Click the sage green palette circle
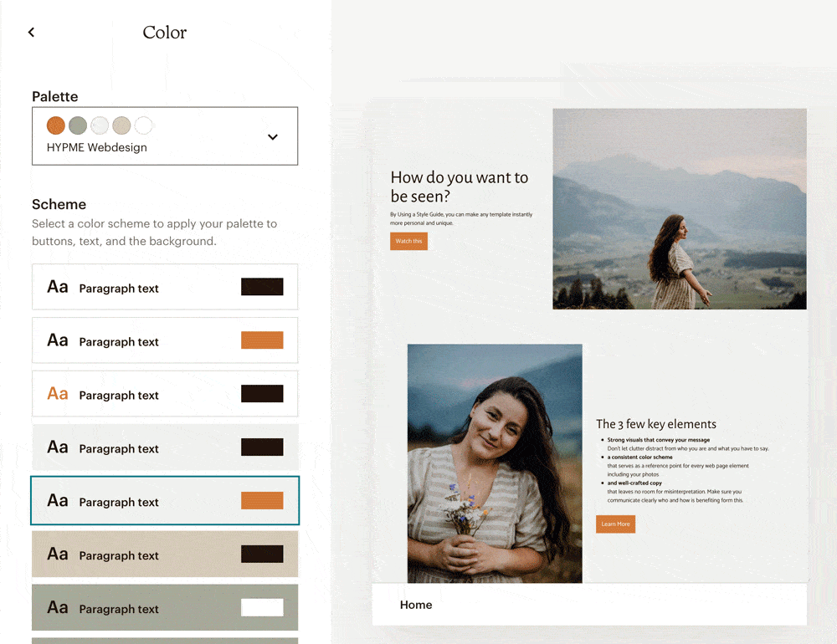 (78, 126)
